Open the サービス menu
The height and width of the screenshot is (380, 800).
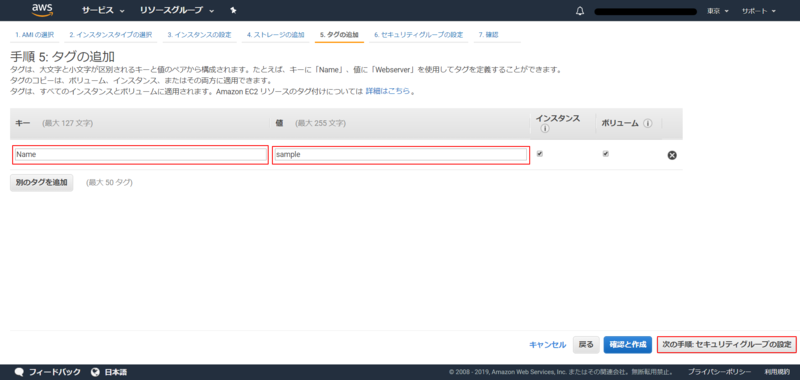click(x=103, y=10)
